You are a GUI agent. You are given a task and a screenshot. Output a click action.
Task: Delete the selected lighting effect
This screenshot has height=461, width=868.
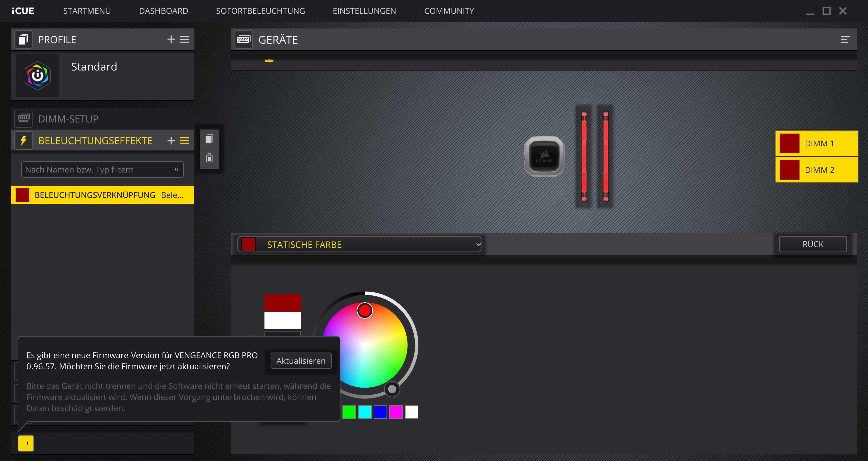(209, 158)
